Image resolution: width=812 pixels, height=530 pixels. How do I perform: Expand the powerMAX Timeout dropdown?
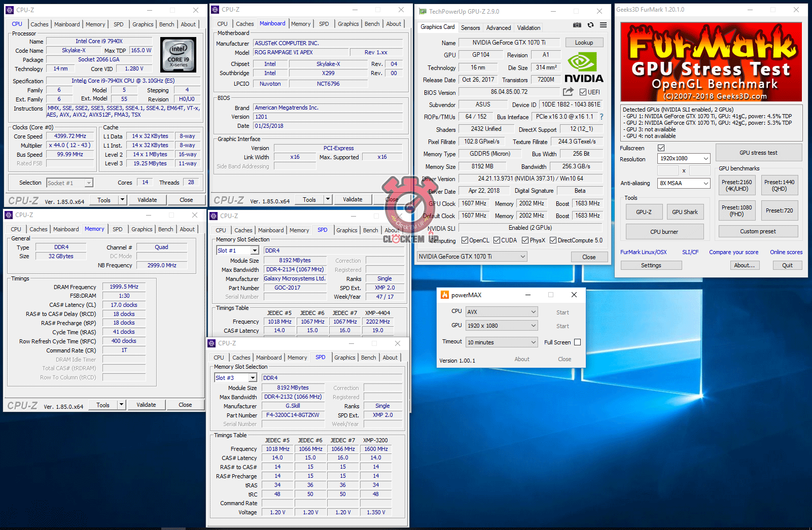[501, 342]
